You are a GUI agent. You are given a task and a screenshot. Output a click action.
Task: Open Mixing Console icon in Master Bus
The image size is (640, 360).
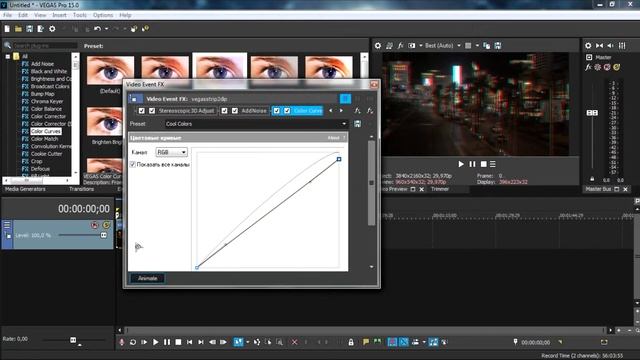[622, 46]
